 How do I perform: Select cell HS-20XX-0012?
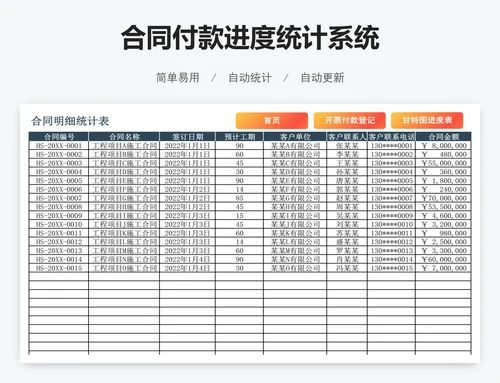(59, 242)
